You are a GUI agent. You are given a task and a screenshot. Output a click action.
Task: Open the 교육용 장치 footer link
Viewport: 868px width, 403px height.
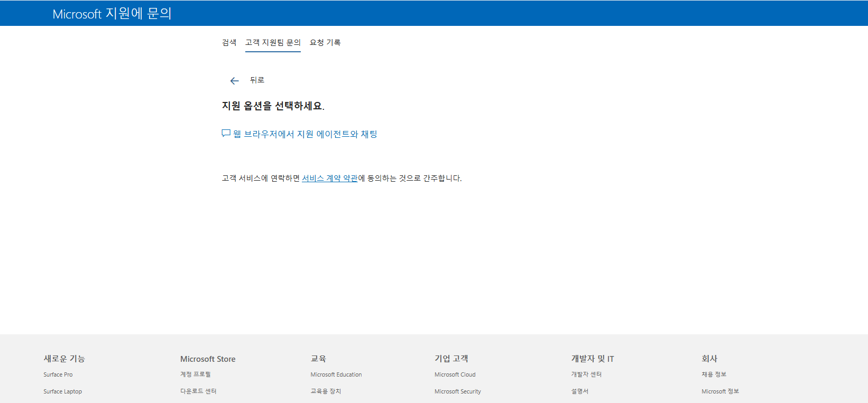click(x=326, y=391)
